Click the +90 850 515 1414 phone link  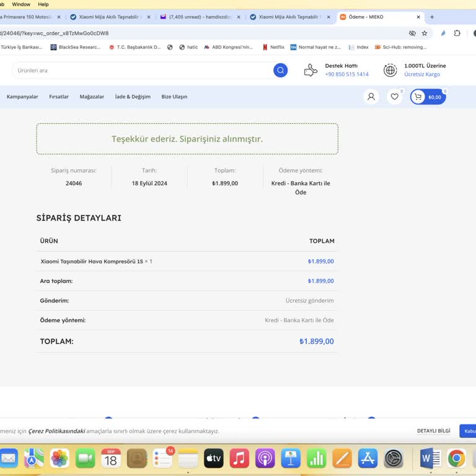point(346,74)
